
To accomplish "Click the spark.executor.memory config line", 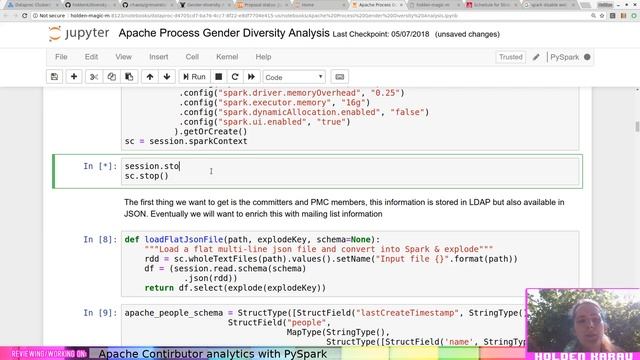I will (274, 102).
